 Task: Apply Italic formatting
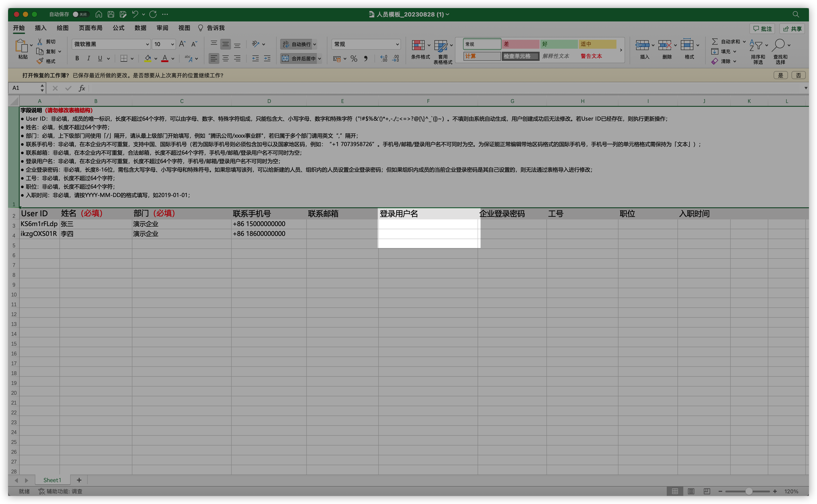[88, 58]
